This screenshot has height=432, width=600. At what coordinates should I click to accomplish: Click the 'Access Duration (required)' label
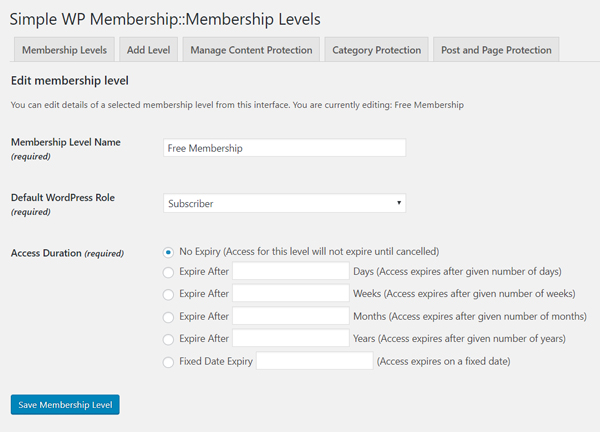[x=67, y=253]
